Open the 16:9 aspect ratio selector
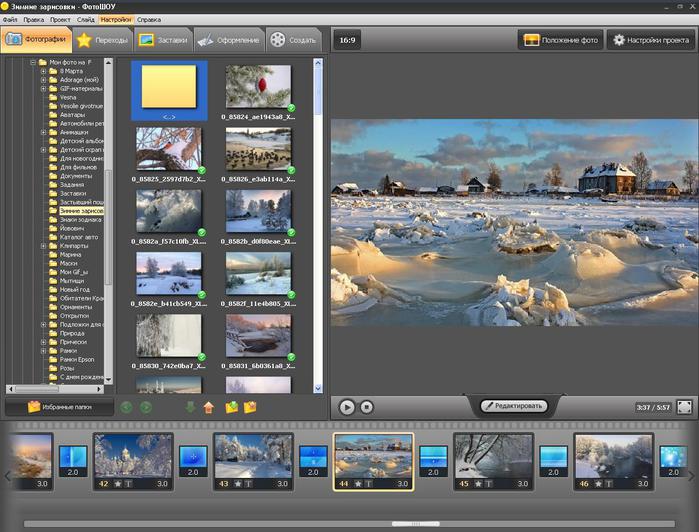 347,41
